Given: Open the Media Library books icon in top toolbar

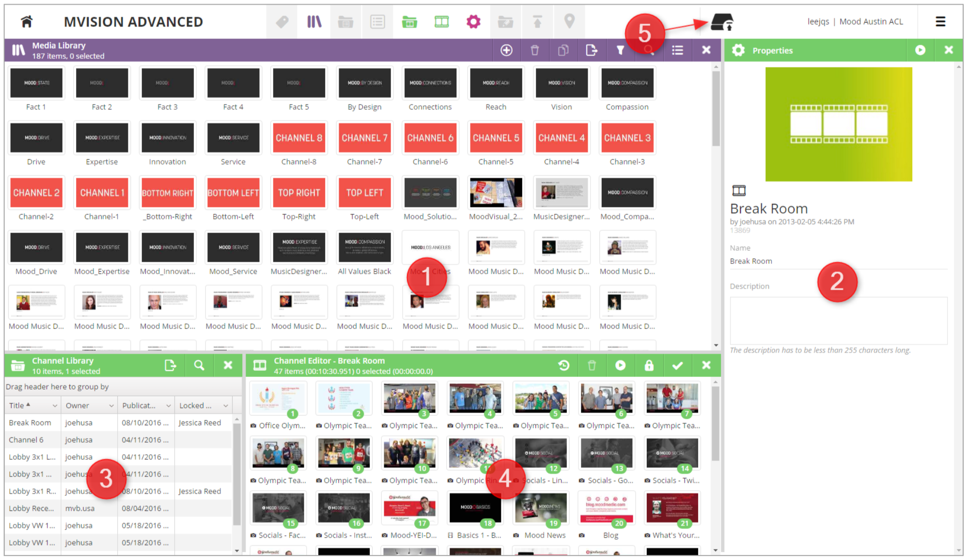Looking at the screenshot, I should coord(314,21).
